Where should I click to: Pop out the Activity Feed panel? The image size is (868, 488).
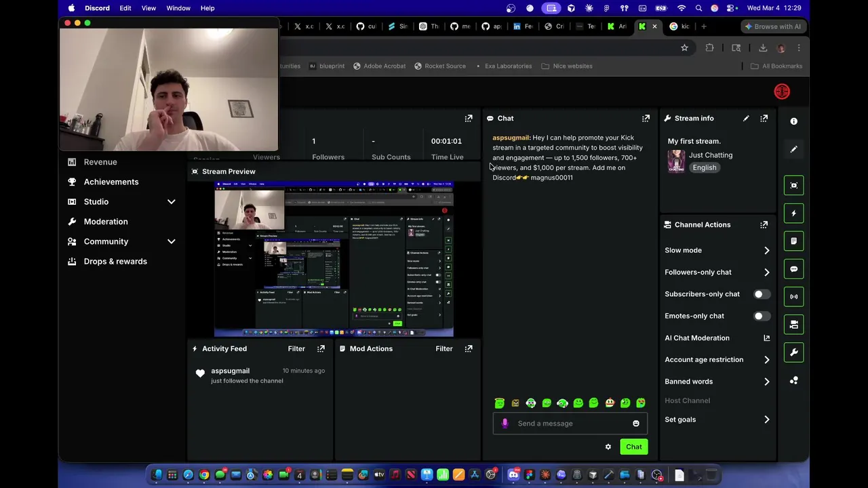(321, 348)
